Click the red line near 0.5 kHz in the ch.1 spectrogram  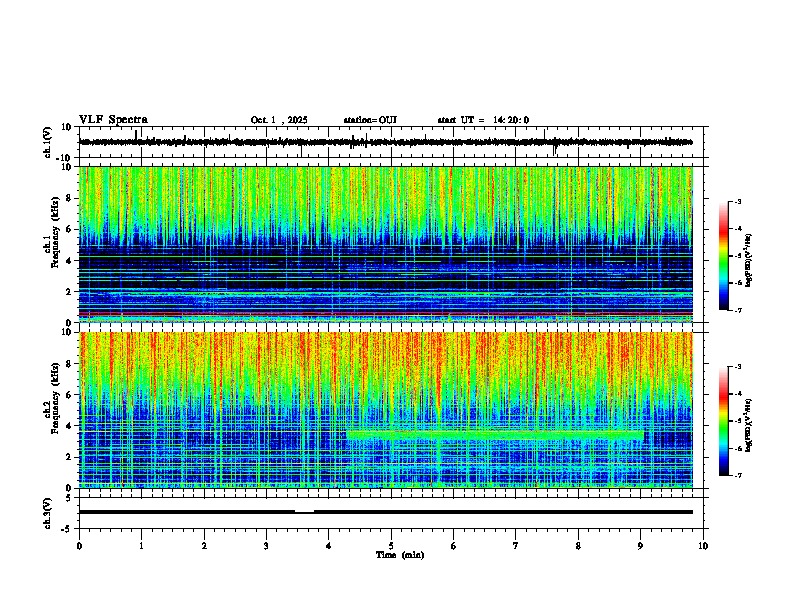click(x=386, y=314)
